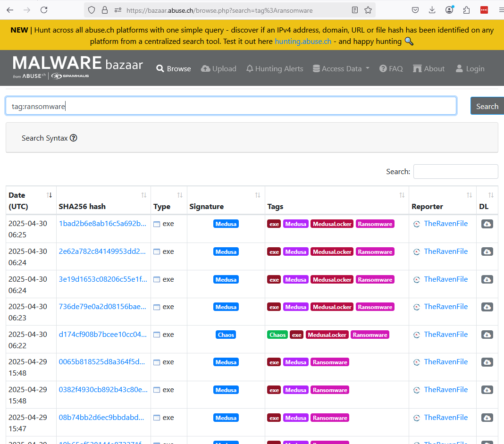Download sample 08b74bb2d6ec9bbdabd
The height and width of the screenshot is (444, 504).
point(487,418)
